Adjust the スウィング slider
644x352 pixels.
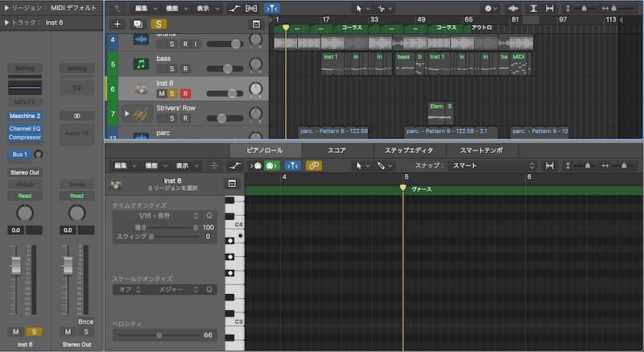coord(174,237)
